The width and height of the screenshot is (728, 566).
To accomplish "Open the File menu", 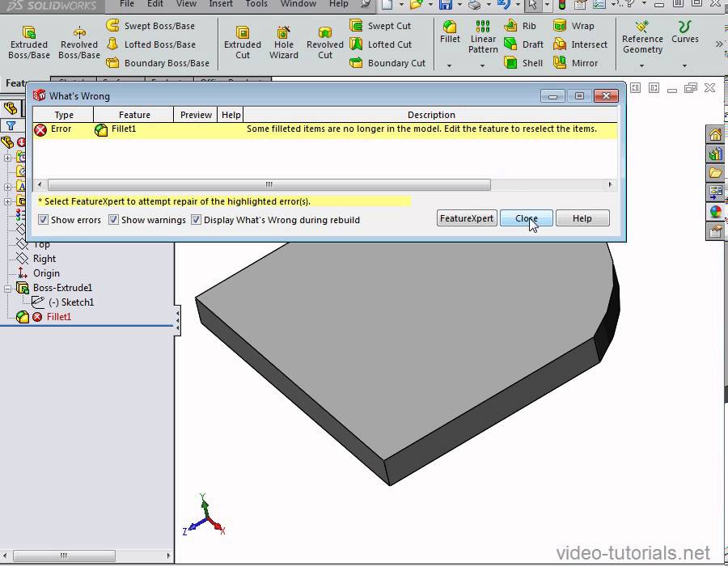I will (x=127, y=4).
